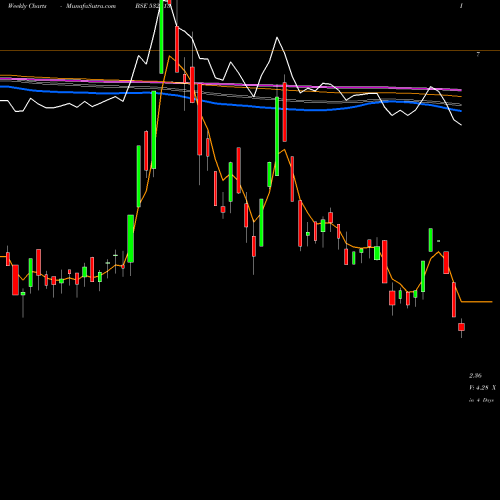The image size is (500, 500).
Task: Click the '2.36' price value
Action: click(x=475, y=376)
